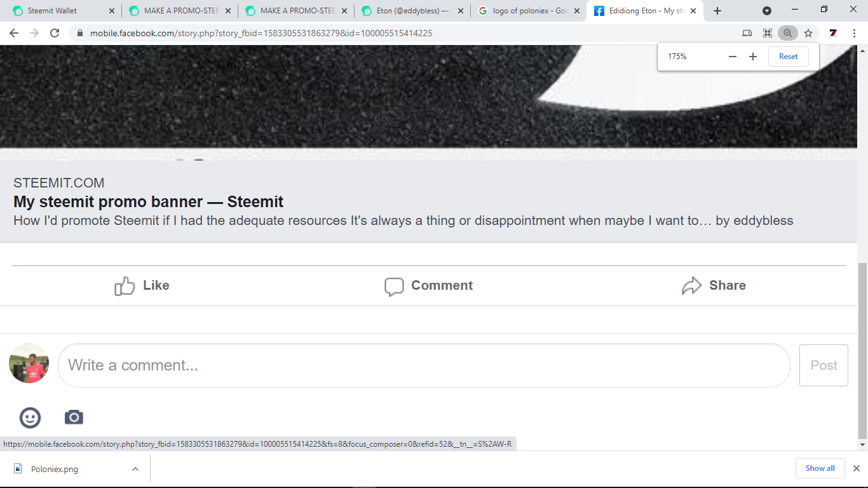Switch to the Steemit Wallet tab
The height and width of the screenshot is (488, 868).
[62, 11]
